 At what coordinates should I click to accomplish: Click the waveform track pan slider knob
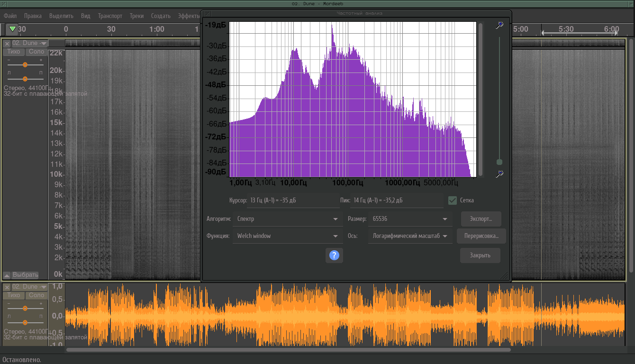coord(25,322)
